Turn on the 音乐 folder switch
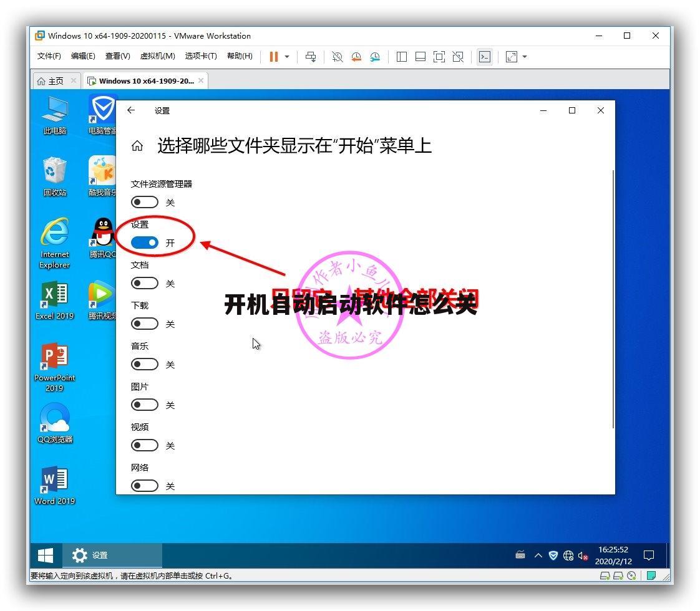Image resolution: width=700 pixels, height=611 pixels. coord(144,364)
